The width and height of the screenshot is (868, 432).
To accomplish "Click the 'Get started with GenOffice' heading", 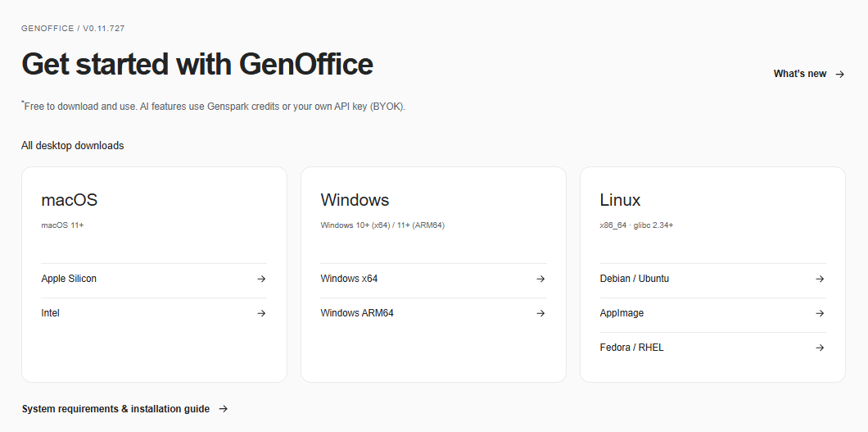I will 197,64.
